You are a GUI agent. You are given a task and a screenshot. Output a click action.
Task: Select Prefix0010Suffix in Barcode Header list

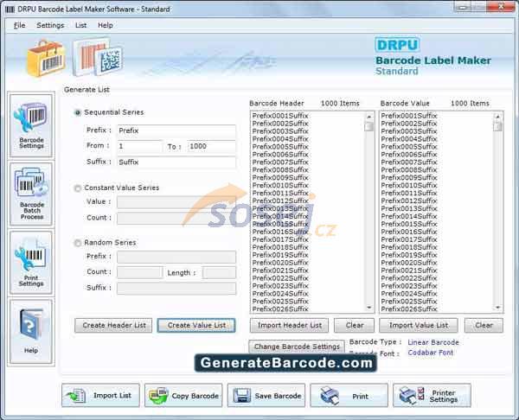click(x=280, y=186)
